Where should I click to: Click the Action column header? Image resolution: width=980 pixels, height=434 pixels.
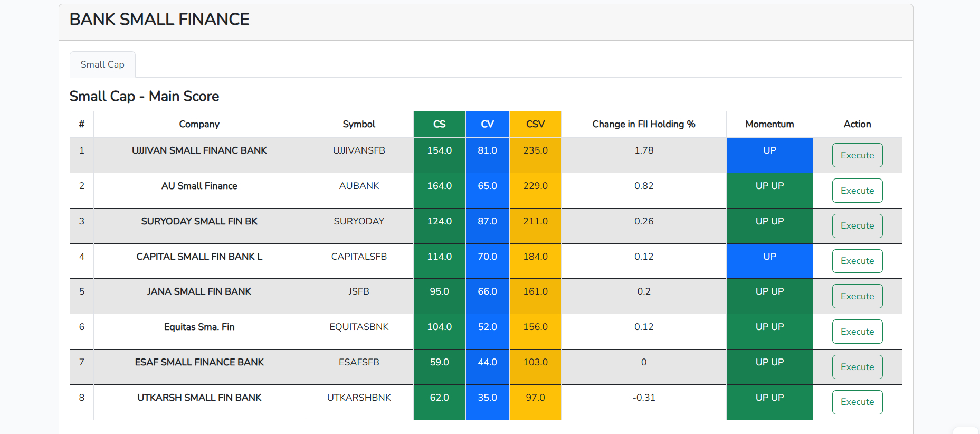857,124
